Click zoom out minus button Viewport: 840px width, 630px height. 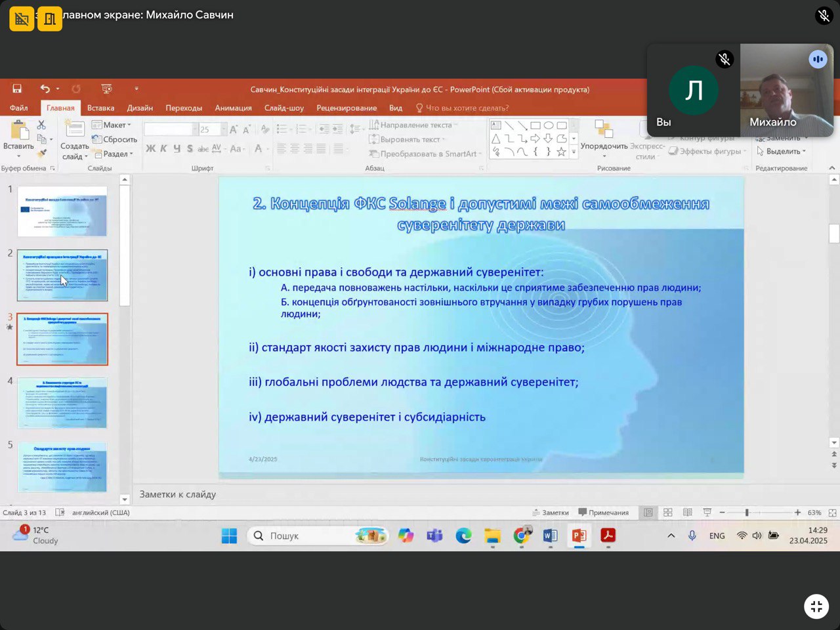(x=722, y=513)
